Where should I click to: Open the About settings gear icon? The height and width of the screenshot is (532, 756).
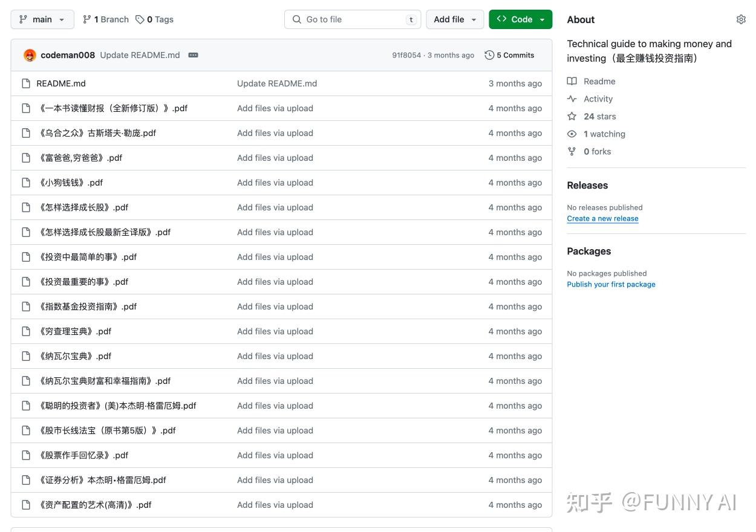741,19
